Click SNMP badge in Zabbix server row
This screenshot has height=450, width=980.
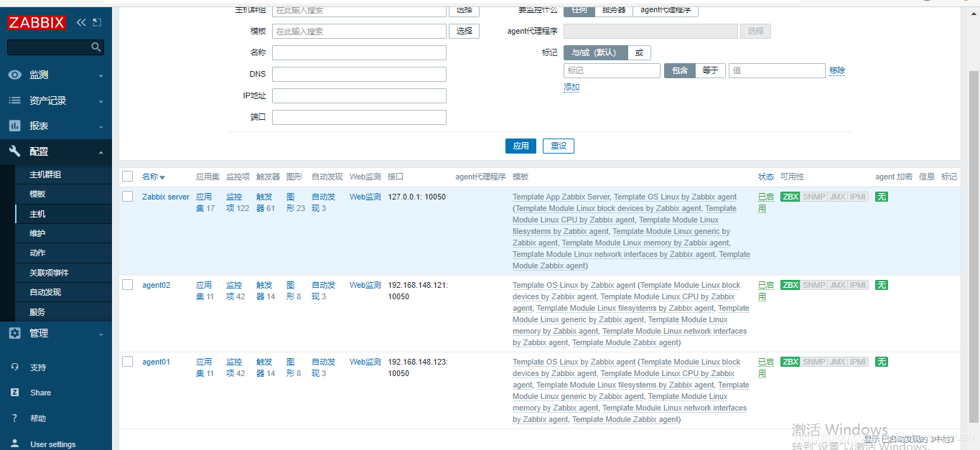click(x=813, y=197)
